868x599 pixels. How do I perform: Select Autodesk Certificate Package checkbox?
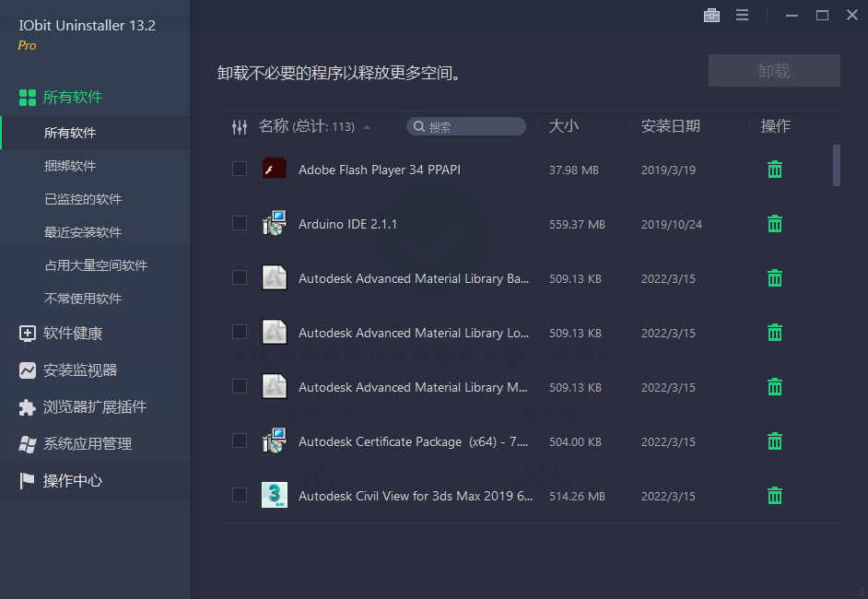[240, 440]
